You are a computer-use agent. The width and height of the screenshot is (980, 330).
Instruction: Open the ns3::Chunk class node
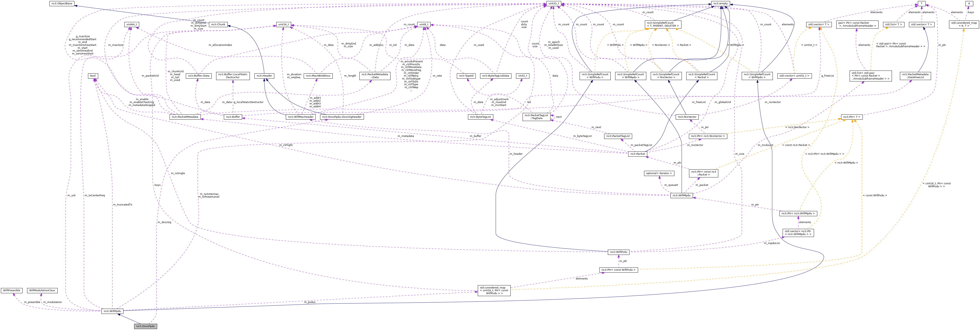[218, 24]
